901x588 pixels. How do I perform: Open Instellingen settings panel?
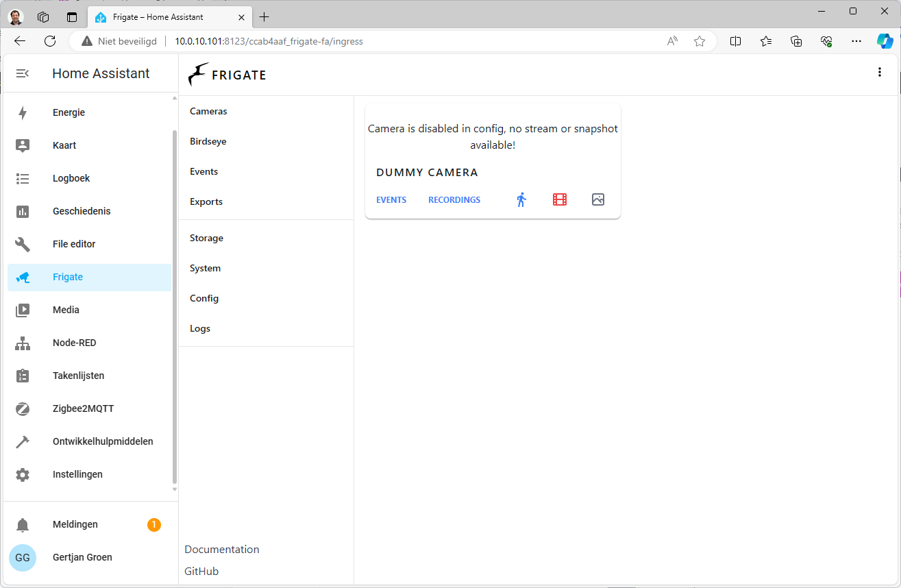point(77,474)
